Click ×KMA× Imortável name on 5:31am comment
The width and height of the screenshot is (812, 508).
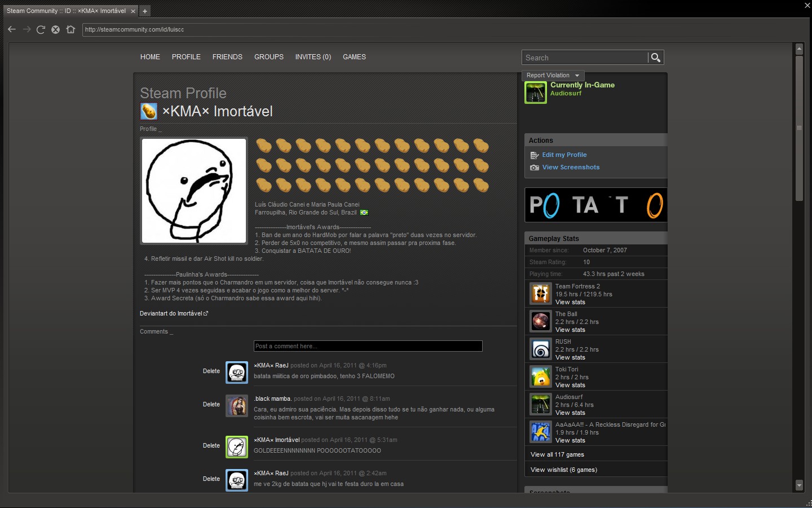coord(277,440)
